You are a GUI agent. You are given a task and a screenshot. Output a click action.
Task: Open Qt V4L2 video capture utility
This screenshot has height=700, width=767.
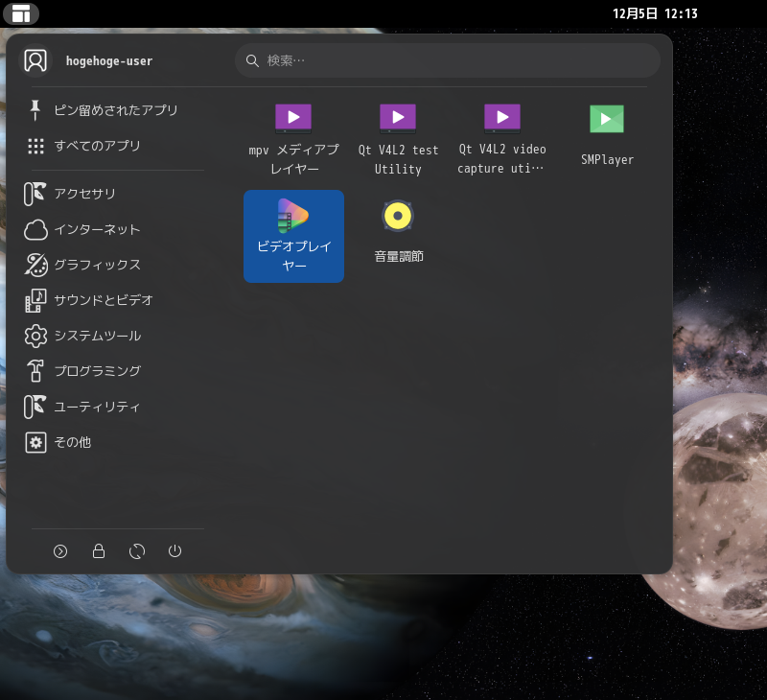[501, 139]
